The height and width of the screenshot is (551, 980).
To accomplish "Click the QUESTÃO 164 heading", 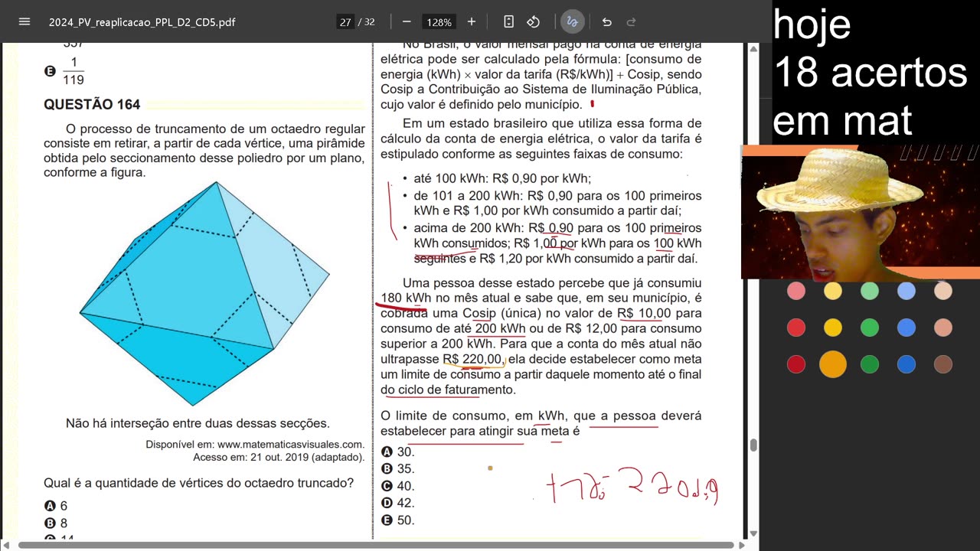I will [x=92, y=105].
